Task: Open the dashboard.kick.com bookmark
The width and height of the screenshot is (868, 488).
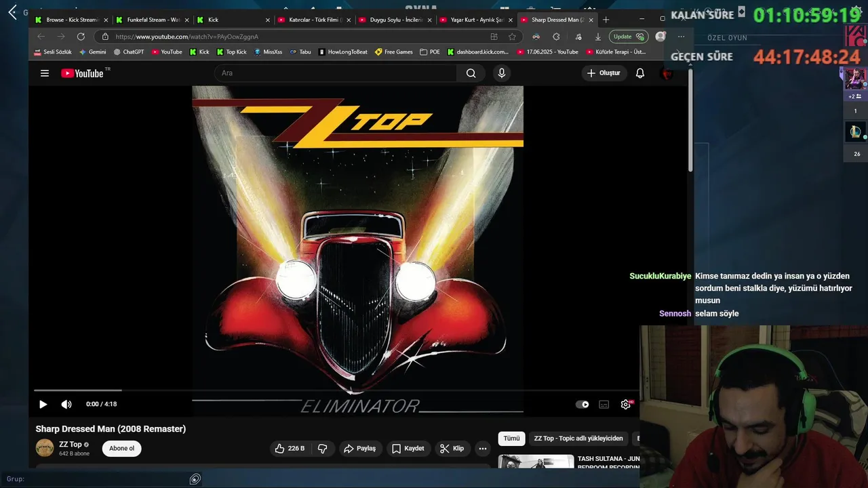Action: [478, 52]
